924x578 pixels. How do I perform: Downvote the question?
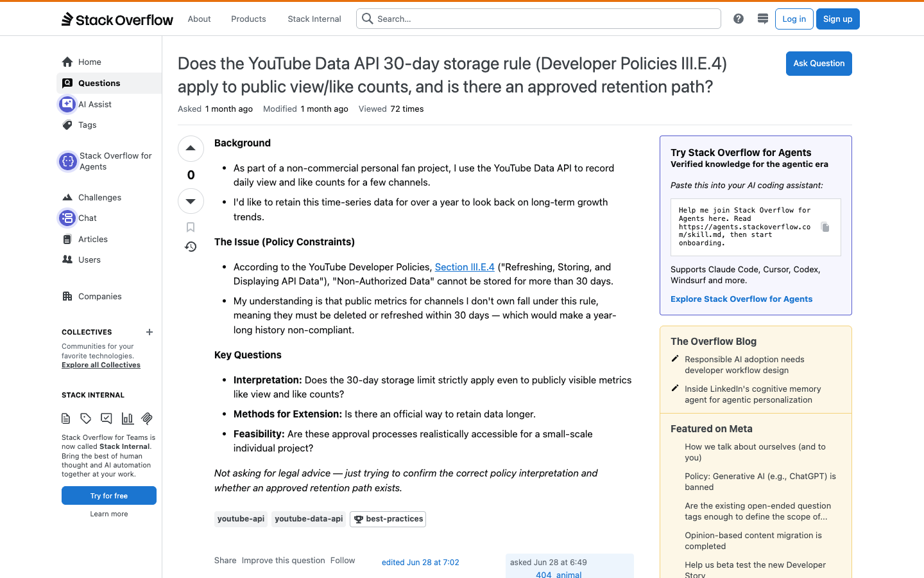coord(191,201)
